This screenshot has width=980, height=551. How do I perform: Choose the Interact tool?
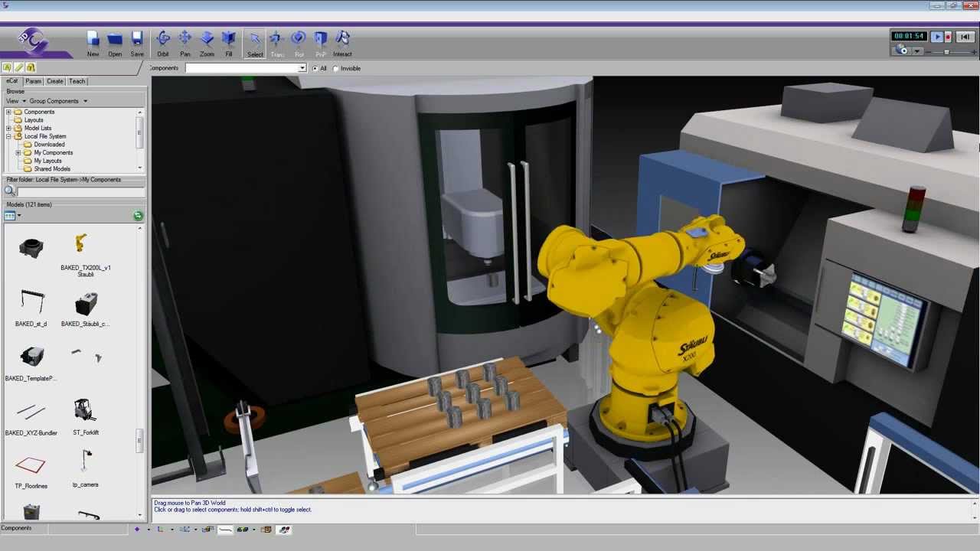342,44
